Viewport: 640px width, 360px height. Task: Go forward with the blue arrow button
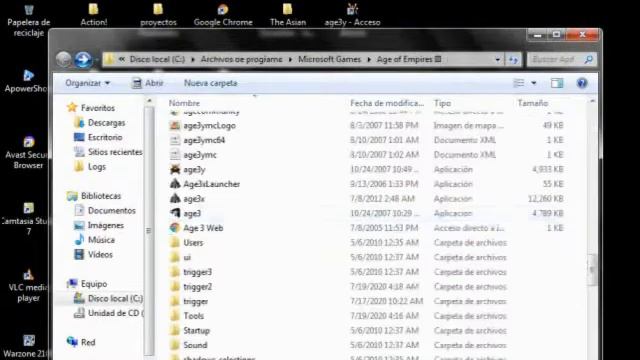click(x=83, y=60)
